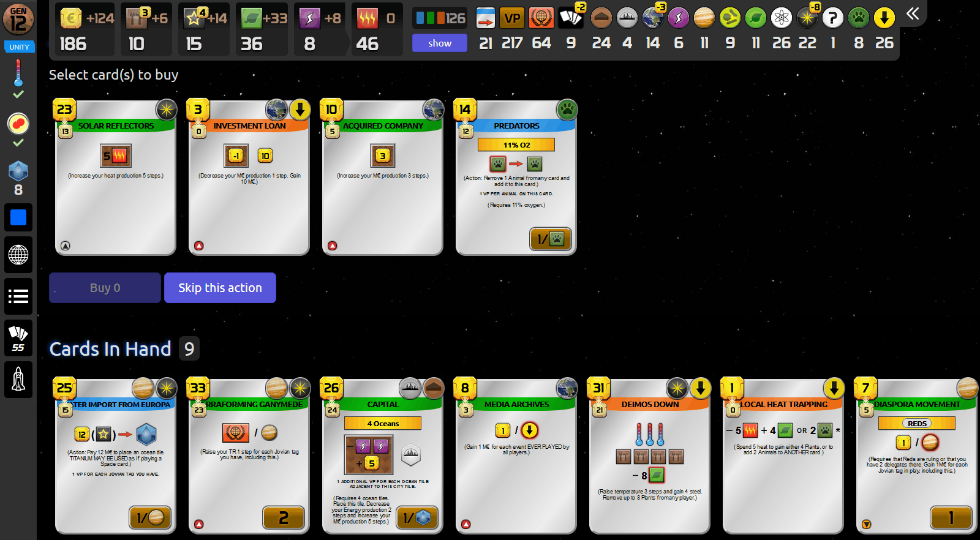
Task: Collapse the top bar with double chevron
Action: (x=913, y=13)
